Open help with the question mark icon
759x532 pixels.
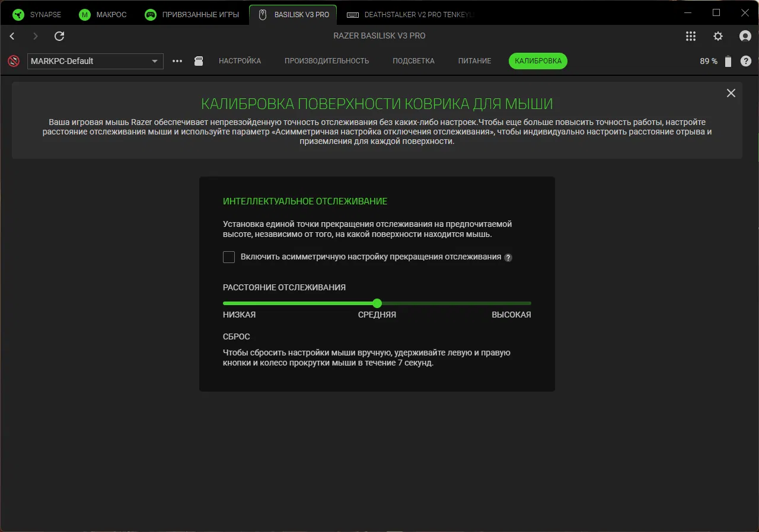pyautogui.click(x=746, y=61)
